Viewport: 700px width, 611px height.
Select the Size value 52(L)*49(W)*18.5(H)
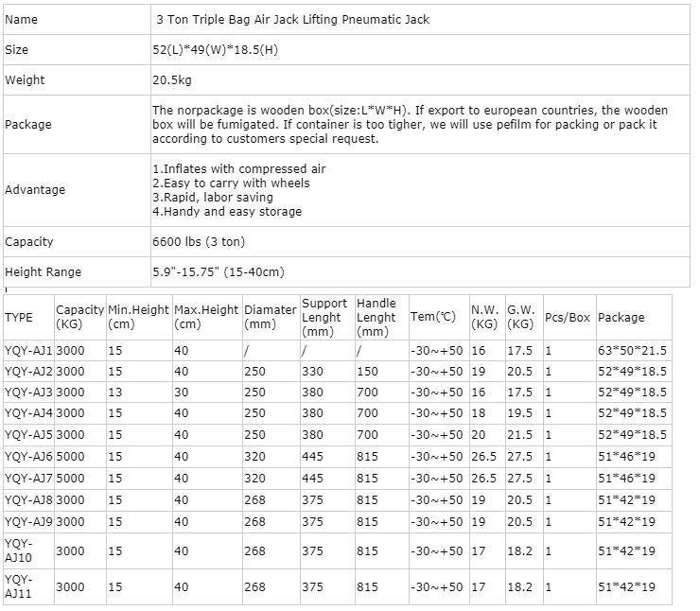(215, 49)
